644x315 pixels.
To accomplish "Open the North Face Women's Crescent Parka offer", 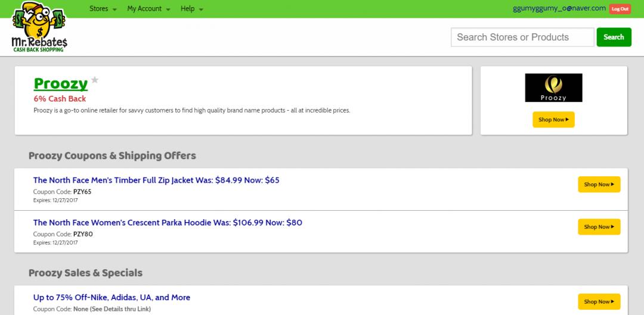I will click(168, 223).
